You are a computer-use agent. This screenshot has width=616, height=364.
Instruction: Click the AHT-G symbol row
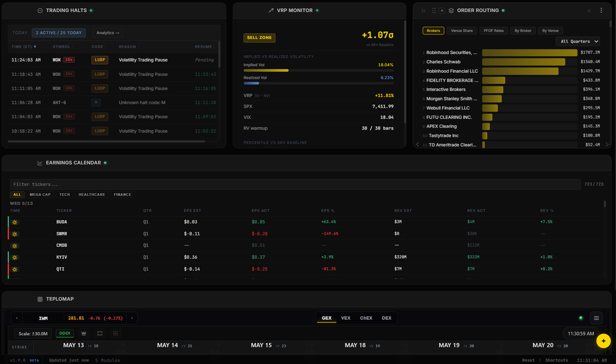113,103
